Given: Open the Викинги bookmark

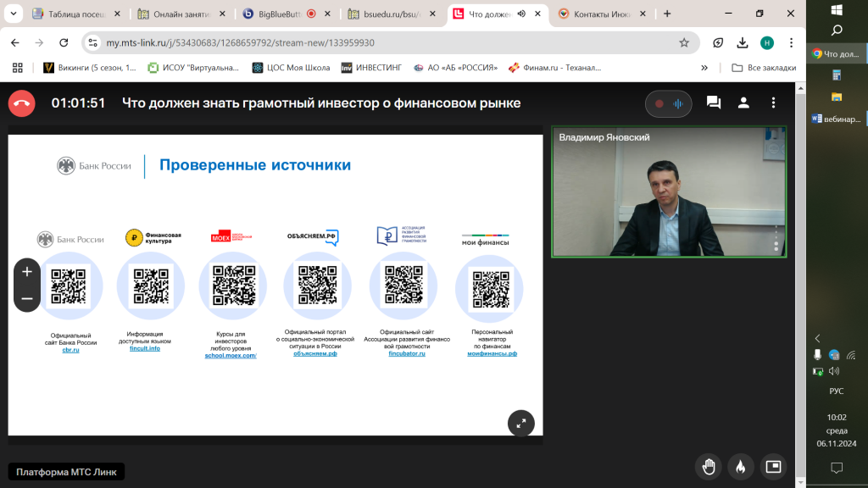Looking at the screenshot, I should click(90, 68).
